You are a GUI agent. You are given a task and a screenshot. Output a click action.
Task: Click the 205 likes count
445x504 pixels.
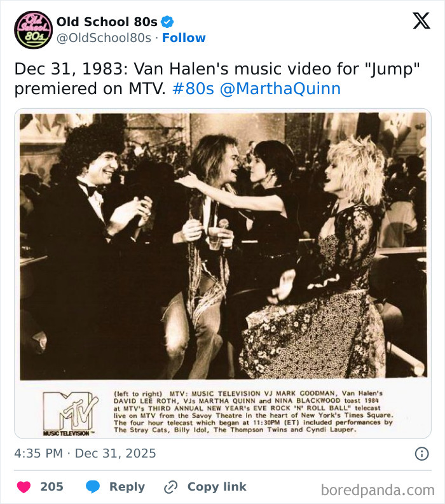(52, 487)
